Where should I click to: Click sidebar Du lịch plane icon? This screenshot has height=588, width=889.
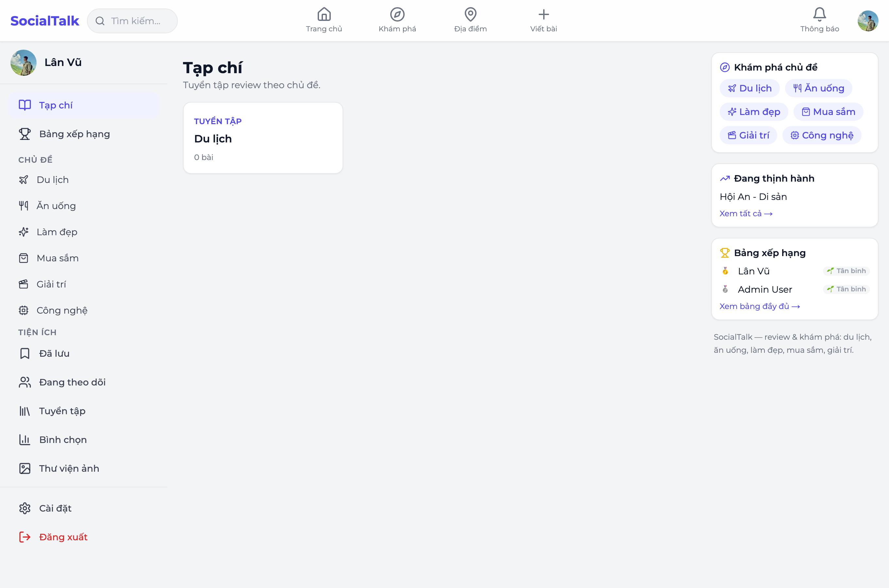[x=24, y=180]
